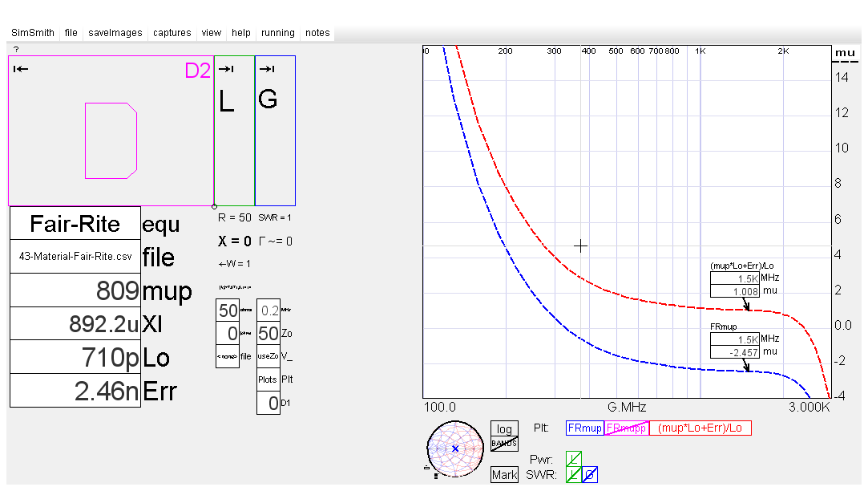The width and height of the screenshot is (868, 491).
Task: Toggle the BANDS display button
Action: coord(504,444)
